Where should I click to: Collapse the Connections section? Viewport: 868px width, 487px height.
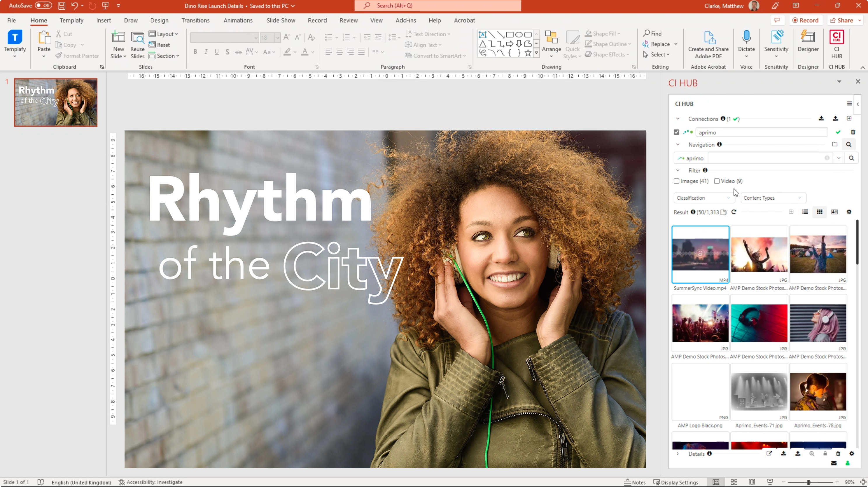click(678, 119)
